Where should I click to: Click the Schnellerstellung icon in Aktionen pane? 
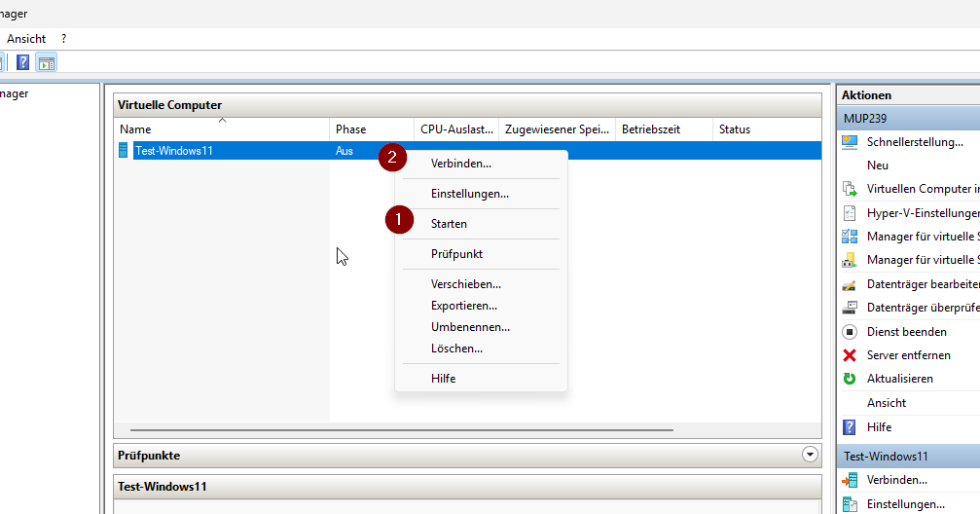(x=849, y=142)
